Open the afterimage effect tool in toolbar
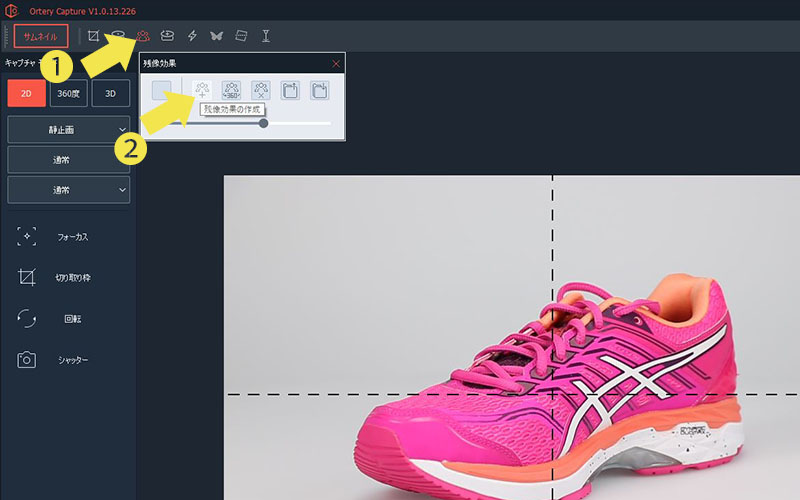Image resolution: width=800 pixels, height=500 pixels. tap(143, 36)
